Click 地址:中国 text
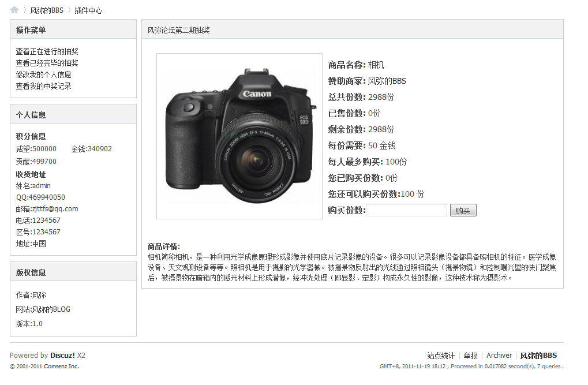Image resolution: width=588 pixels, height=385 pixels. click(31, 244)
